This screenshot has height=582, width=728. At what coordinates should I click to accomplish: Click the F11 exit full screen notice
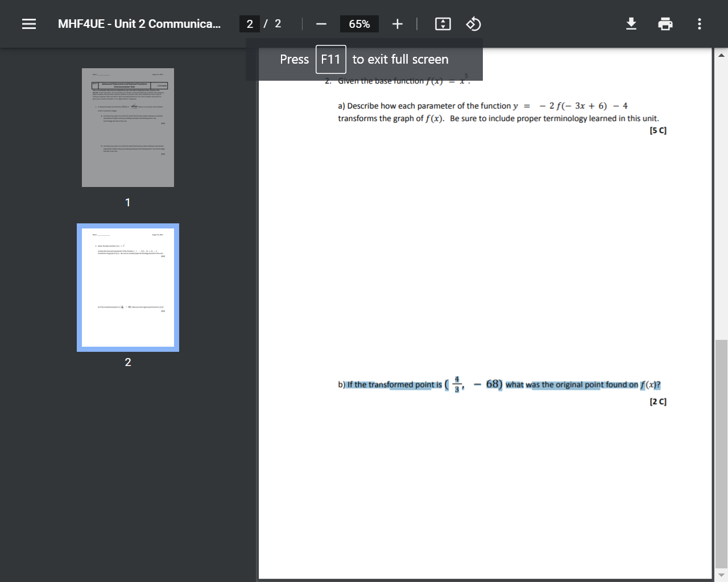coord(364,59)
